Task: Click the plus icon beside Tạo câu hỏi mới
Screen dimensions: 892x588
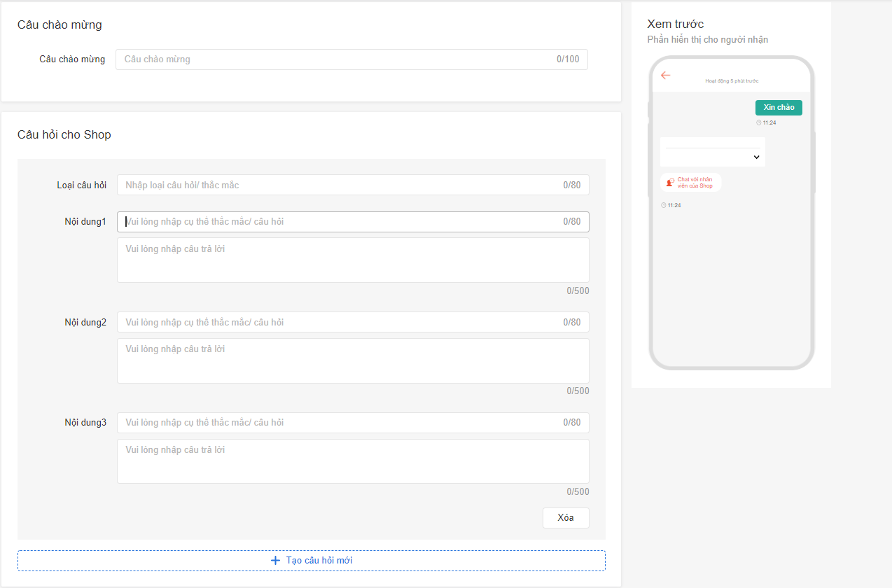Action: 275,561
